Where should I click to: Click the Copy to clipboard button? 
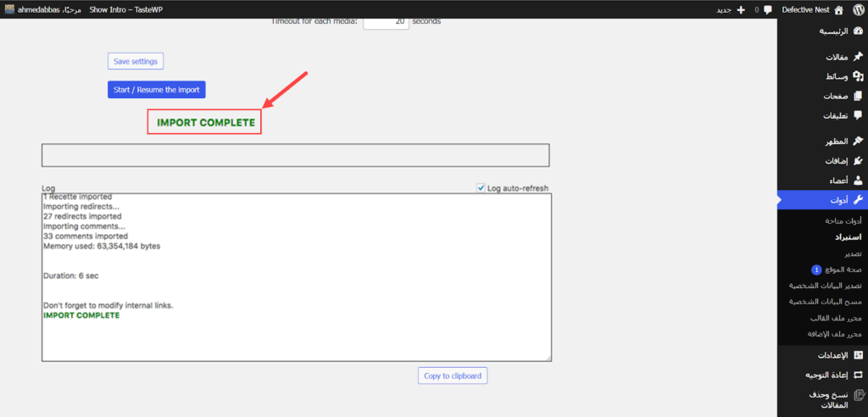click(453, 375)
